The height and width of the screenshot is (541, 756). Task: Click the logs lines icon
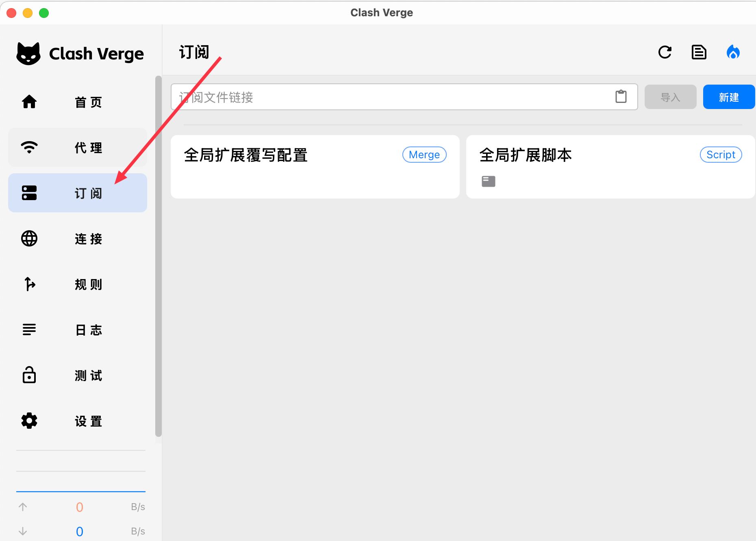[29, 329]
